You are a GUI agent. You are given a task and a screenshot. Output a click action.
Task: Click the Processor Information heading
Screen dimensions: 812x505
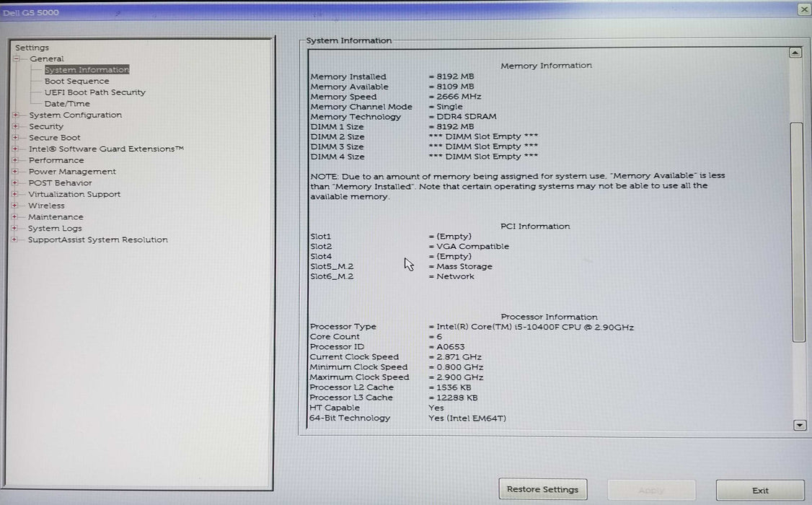549,317
